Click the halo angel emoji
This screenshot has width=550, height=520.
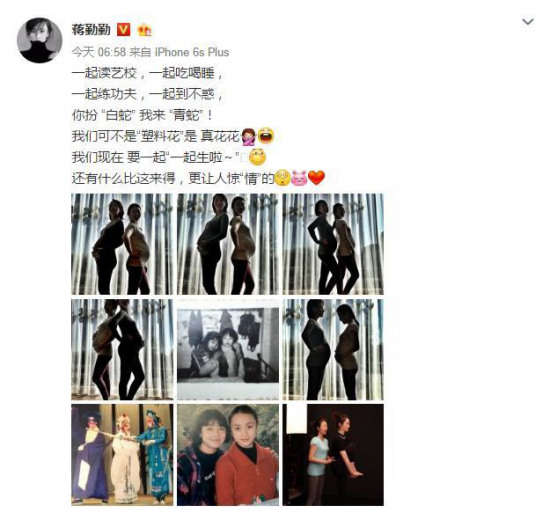click(257, 157)
